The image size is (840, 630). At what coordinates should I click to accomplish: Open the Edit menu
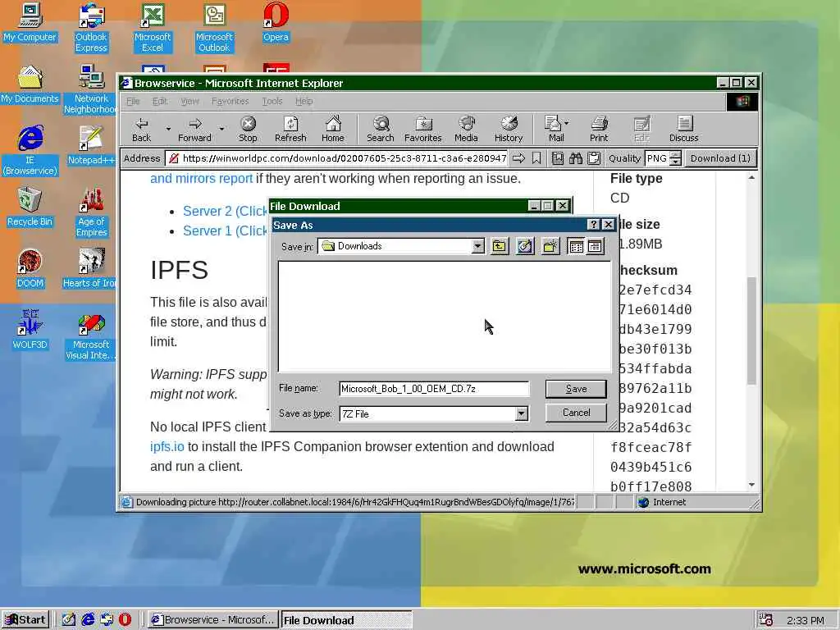pos(160,101)
